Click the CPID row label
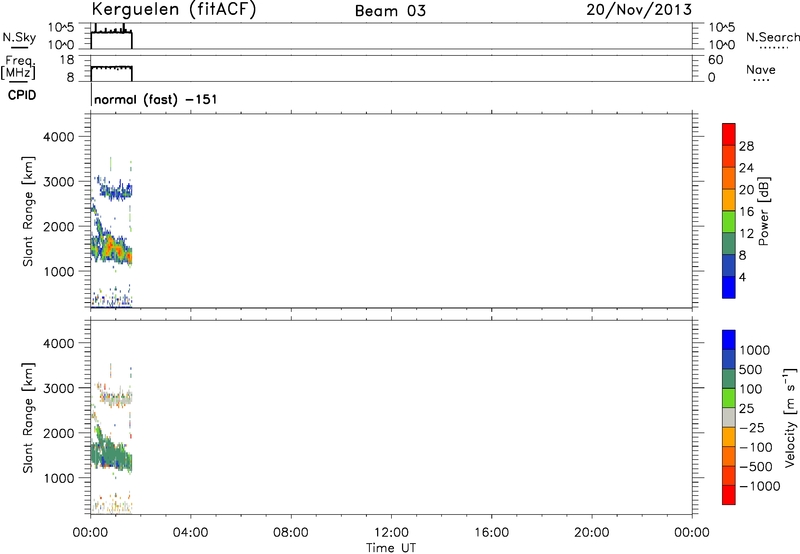The image size is (800, 554). click(x=22, y=95)
